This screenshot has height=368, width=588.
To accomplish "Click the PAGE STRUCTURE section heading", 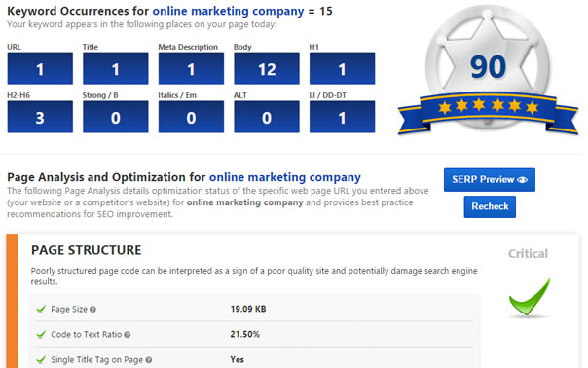I will click(87, 250).
